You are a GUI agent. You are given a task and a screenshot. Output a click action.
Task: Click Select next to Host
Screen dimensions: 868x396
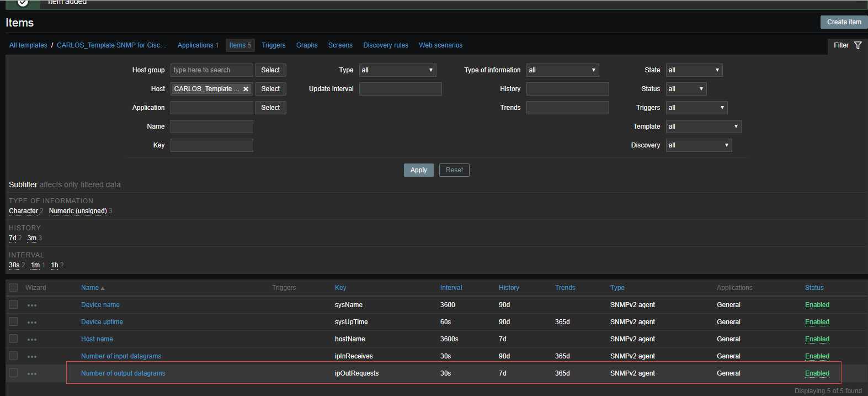[x=270, y=89]
